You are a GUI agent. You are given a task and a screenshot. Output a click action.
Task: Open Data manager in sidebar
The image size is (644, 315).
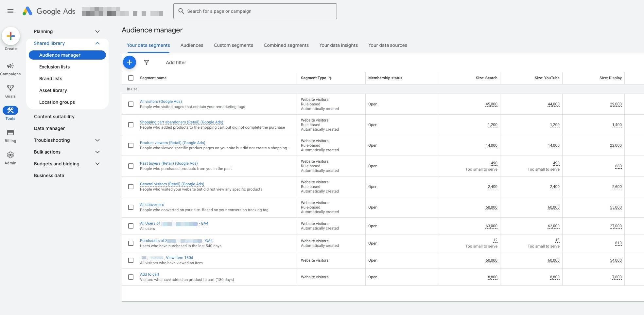(49, 128)
